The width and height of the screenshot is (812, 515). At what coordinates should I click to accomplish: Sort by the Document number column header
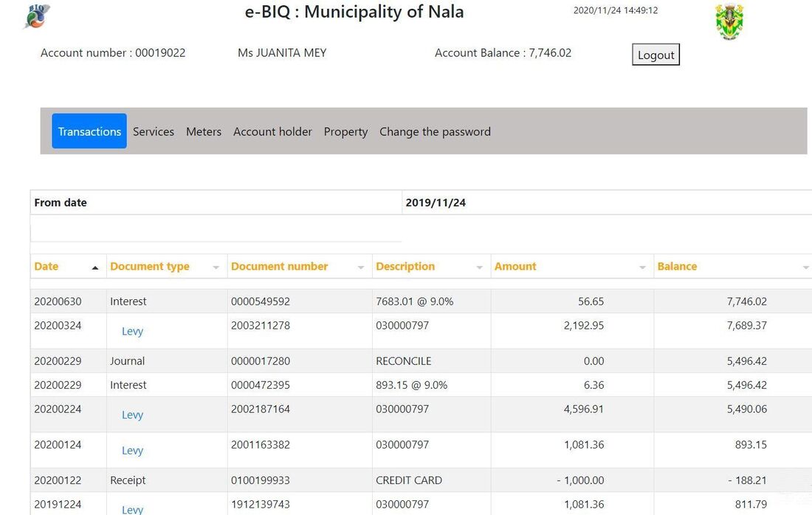(x=279, y=266)
